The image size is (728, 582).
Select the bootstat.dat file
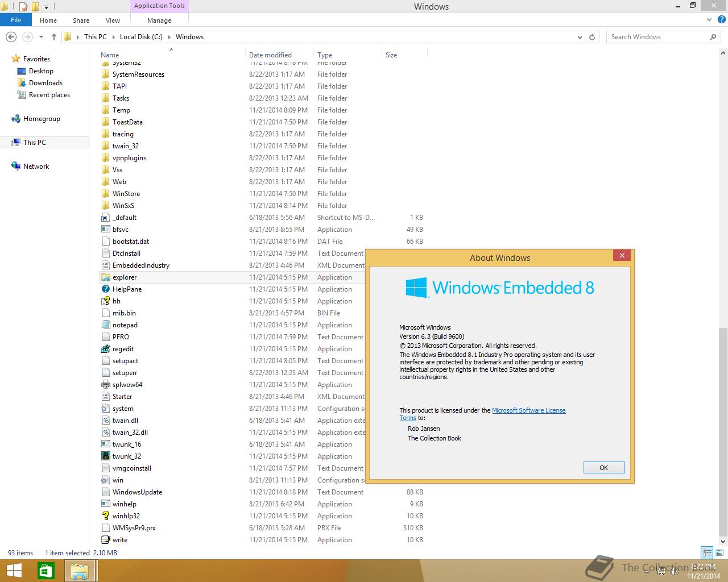click(x=131, y=242)
